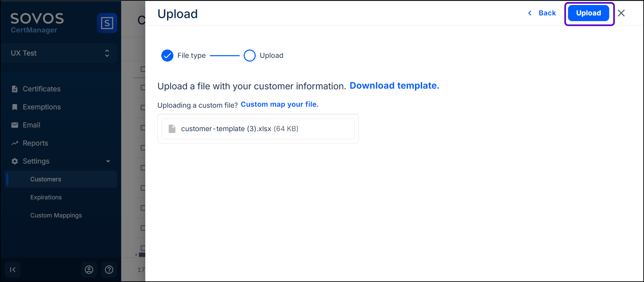This screenshot has width=644, height=282.
Task: Click the Certificates document icon
Action: click(x=15, y=89)
